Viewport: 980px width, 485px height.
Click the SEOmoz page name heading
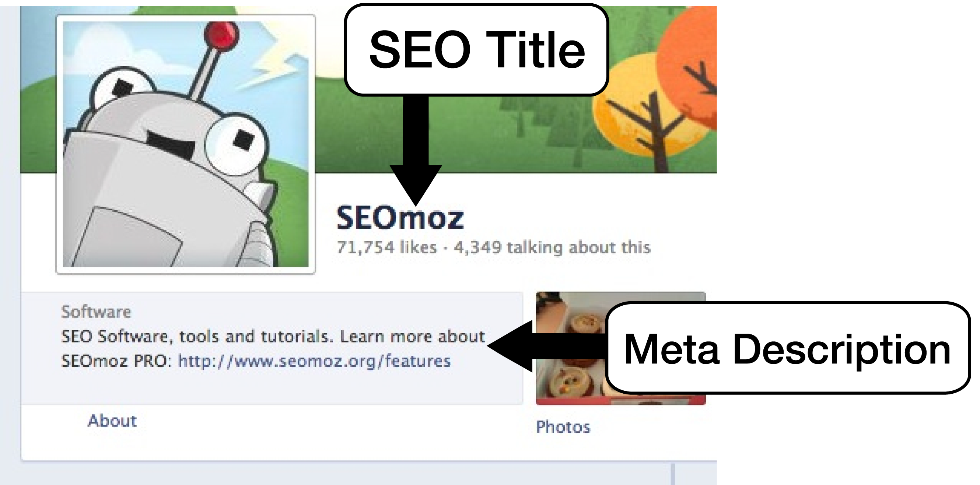click(400, 218)
